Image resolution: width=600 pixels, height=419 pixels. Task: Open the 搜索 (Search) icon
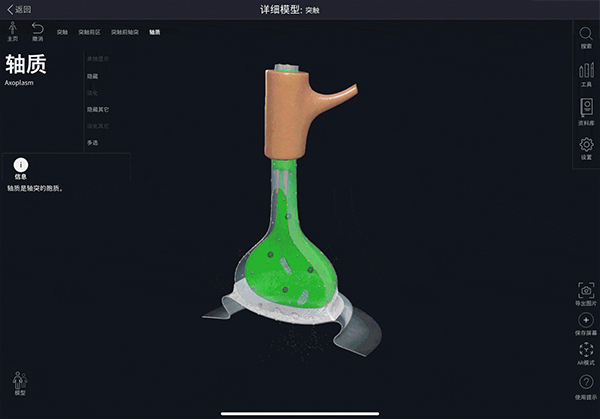coord(586,36)
